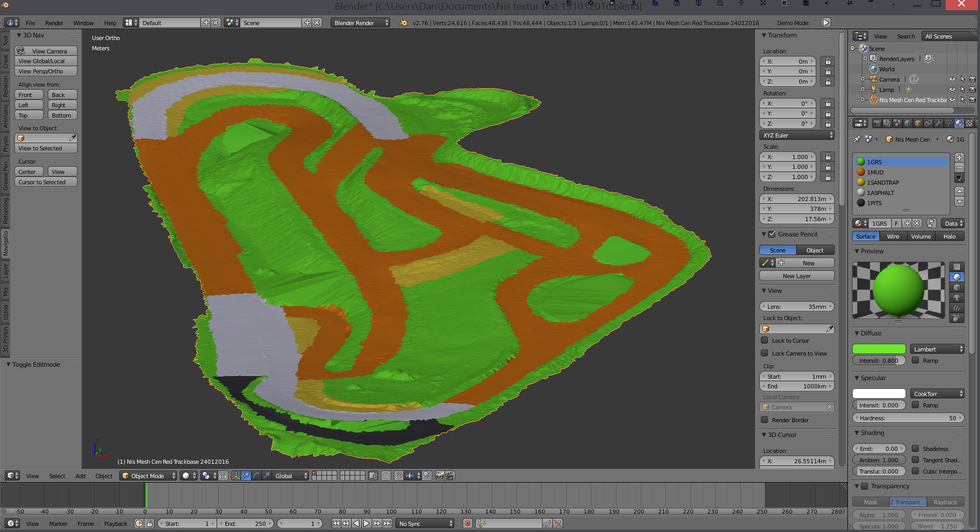Enable Lock to Cursor checkbox
The height and width of the screenshot is (532, 980).
764,340
